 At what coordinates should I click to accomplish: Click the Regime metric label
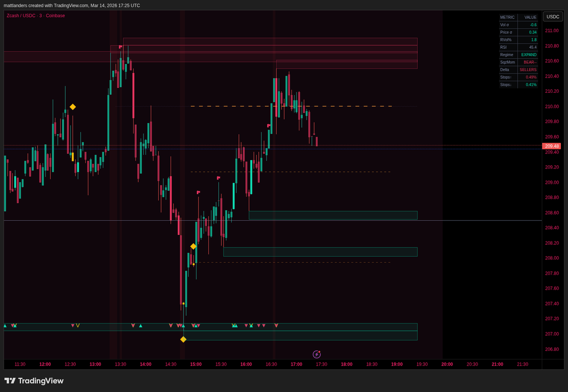pyautogui.click(x=506, y=54)
